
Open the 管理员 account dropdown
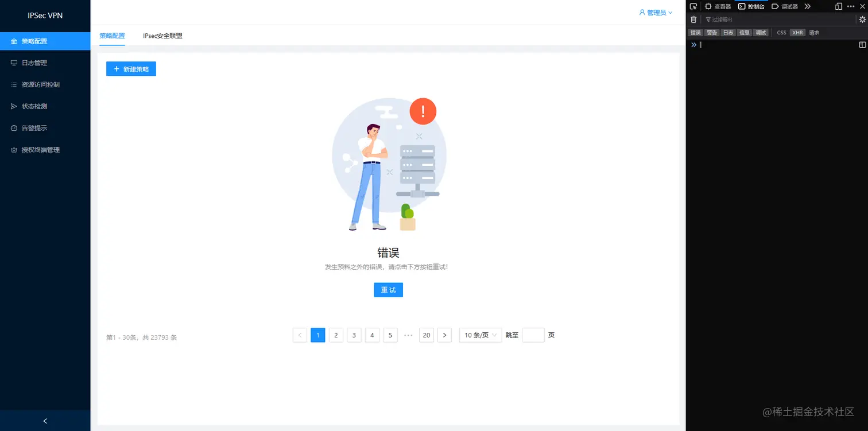coord(656,12)
